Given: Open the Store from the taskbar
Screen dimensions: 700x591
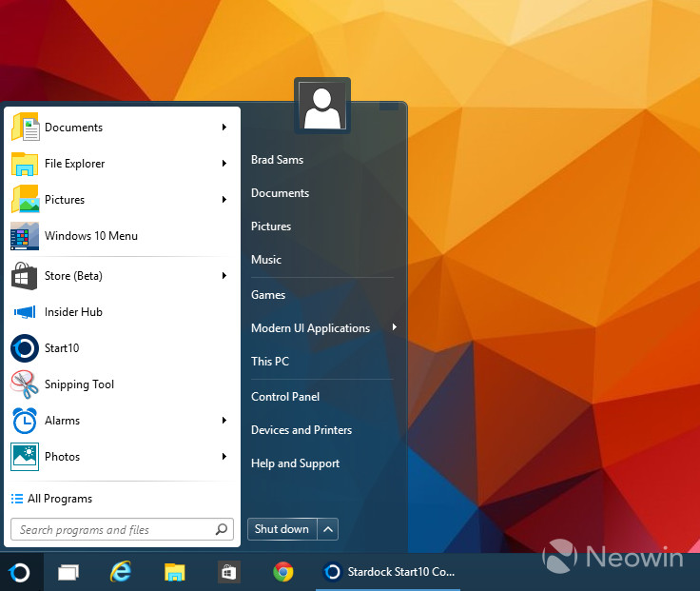Looking at the screenshot, I should pyautogui.click(x=228, y=572).
